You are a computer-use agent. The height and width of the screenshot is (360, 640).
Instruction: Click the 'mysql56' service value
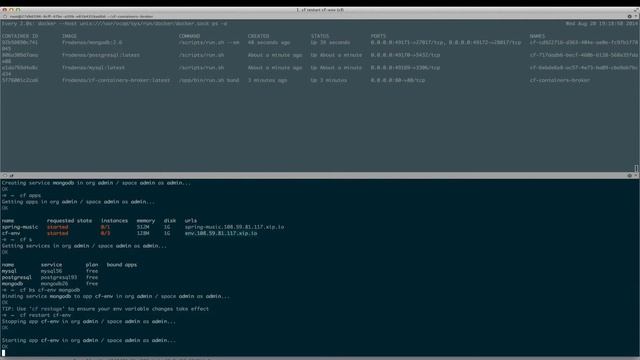(51, 271)
